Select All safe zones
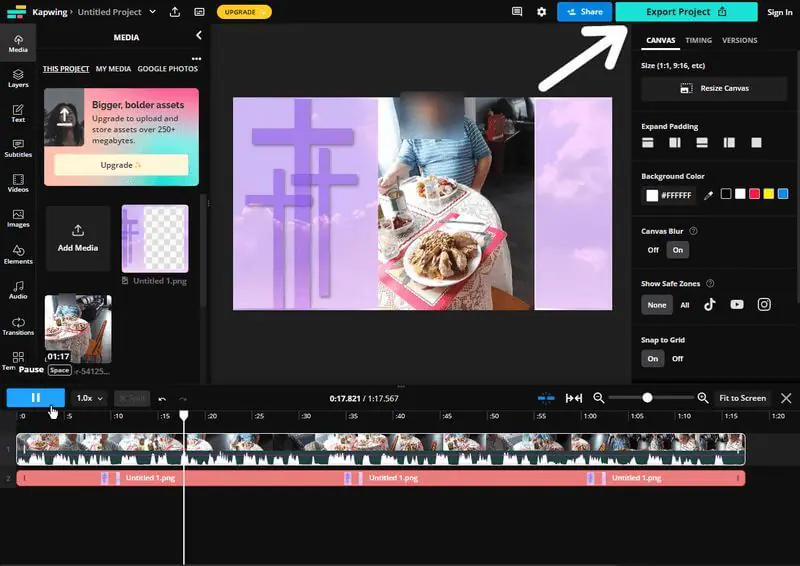Image resolution: width=800 pixels, height=566 pixels. tap(685, 305)
